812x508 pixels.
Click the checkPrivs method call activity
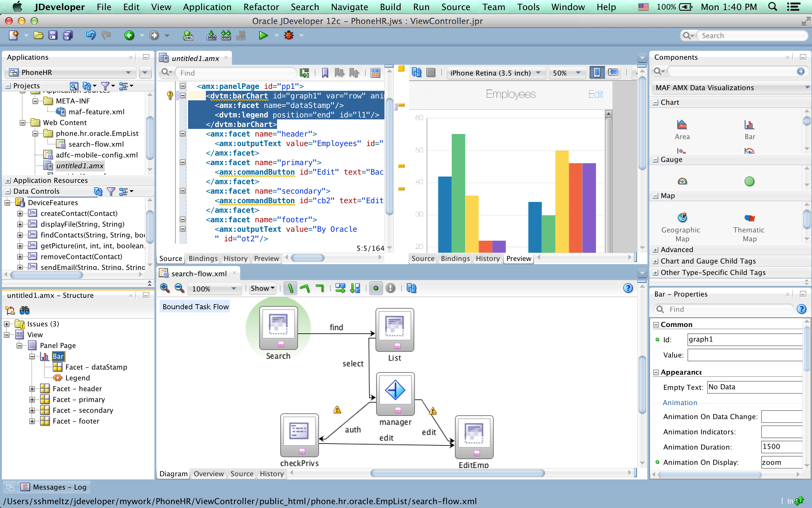pos(299,434)
